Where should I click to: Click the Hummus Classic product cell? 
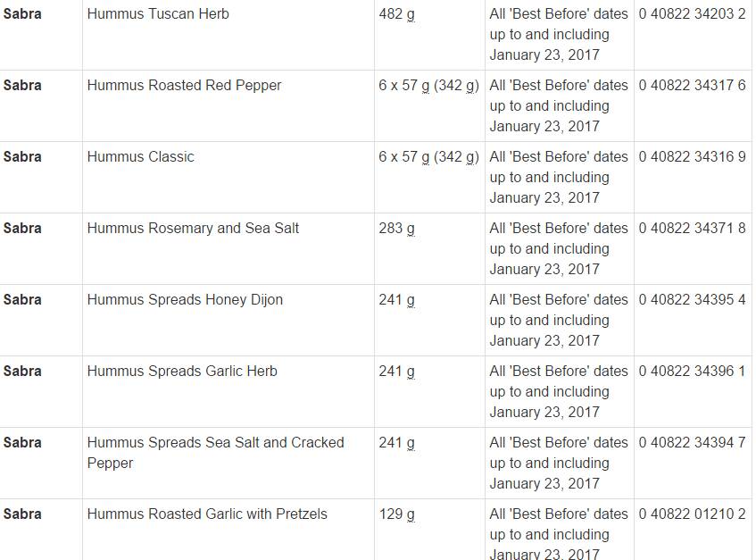[x=140, y=157]
